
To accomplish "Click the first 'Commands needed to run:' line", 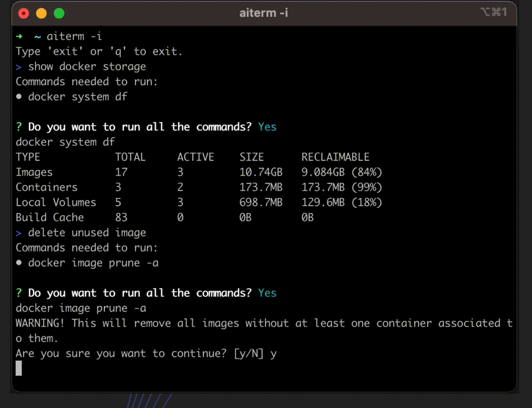I will (x=87, y=82).
